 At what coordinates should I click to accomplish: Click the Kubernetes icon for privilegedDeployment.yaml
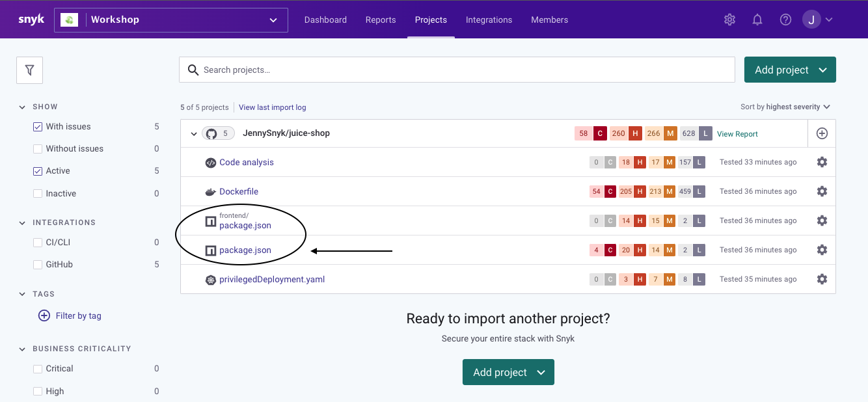(210, 280)
